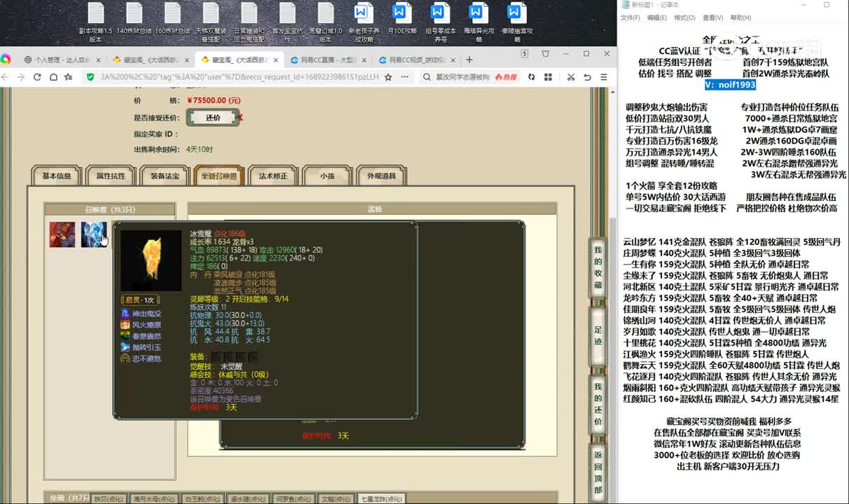849x504 pixels.
Task: Bookmark page with star in address bar
Action: (388, 77)
